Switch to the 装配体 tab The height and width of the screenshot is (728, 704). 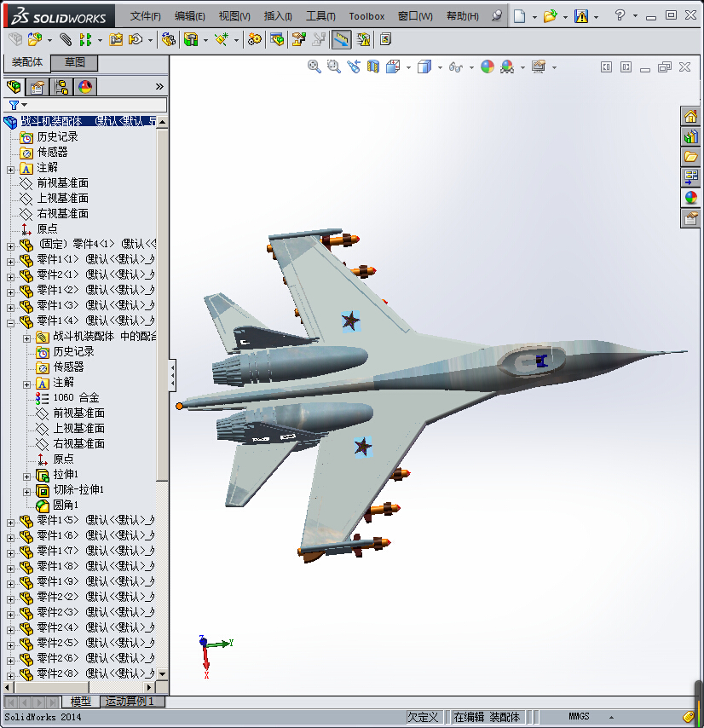click(27, 62)
